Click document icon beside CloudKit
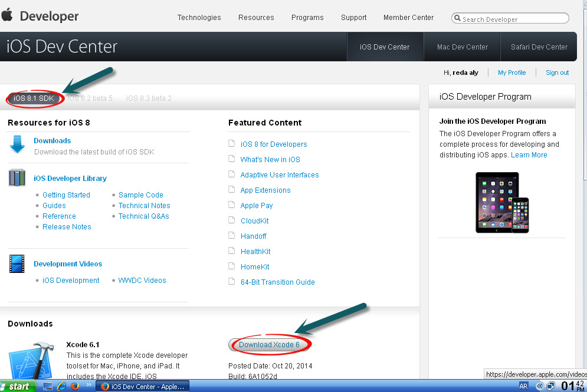Viewport: 587px width, 392px height. (232, 220)
